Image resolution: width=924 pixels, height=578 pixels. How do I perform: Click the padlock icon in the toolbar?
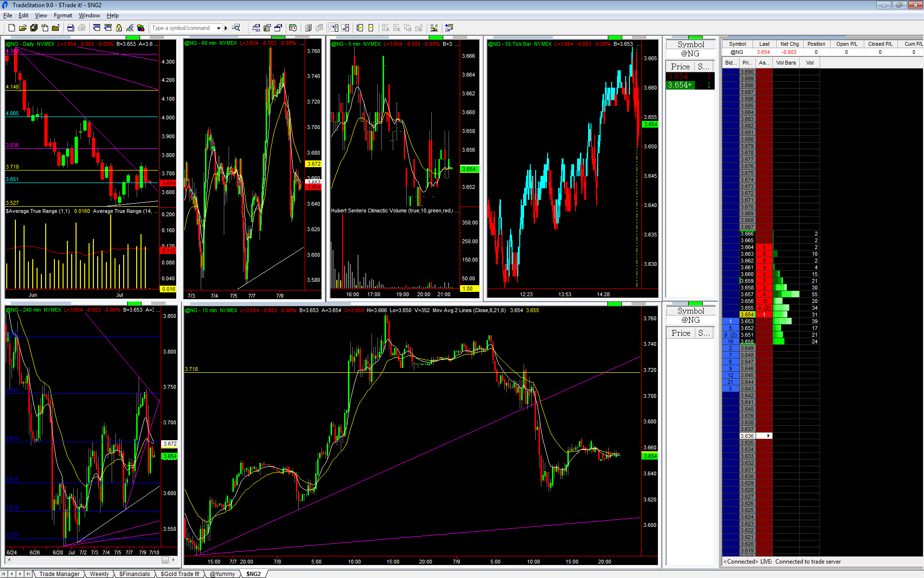coord(119,28)
